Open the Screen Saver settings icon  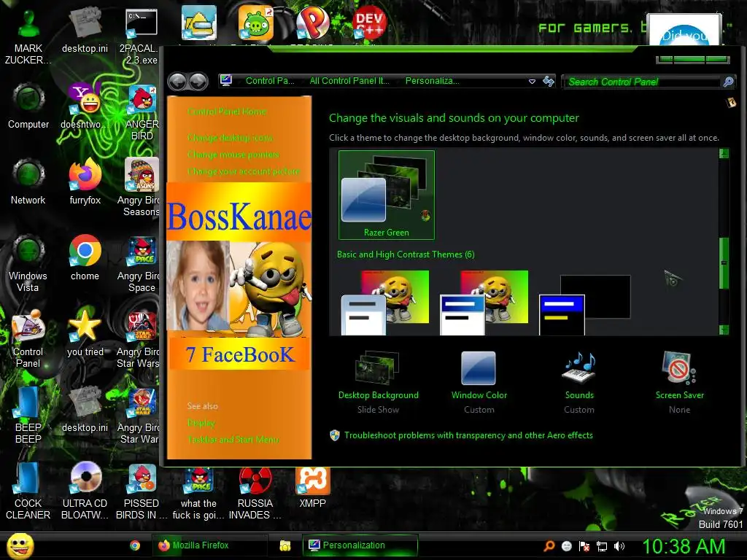679,367
